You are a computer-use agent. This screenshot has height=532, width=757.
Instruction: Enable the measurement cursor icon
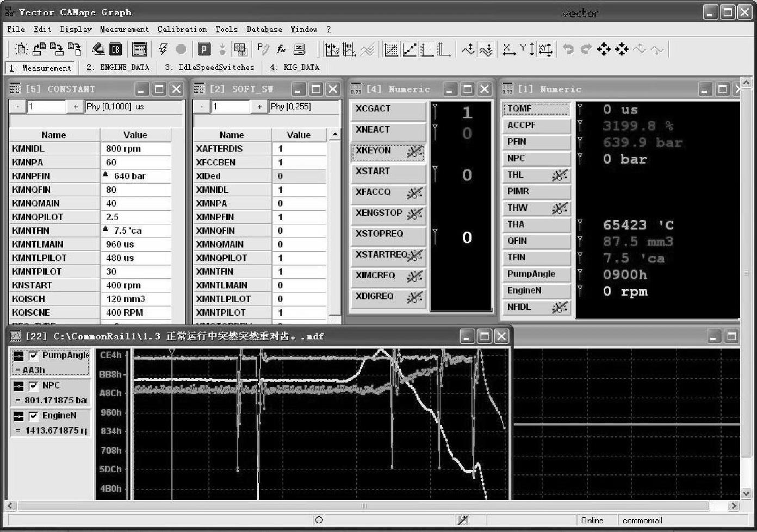[x=332, y=49]
